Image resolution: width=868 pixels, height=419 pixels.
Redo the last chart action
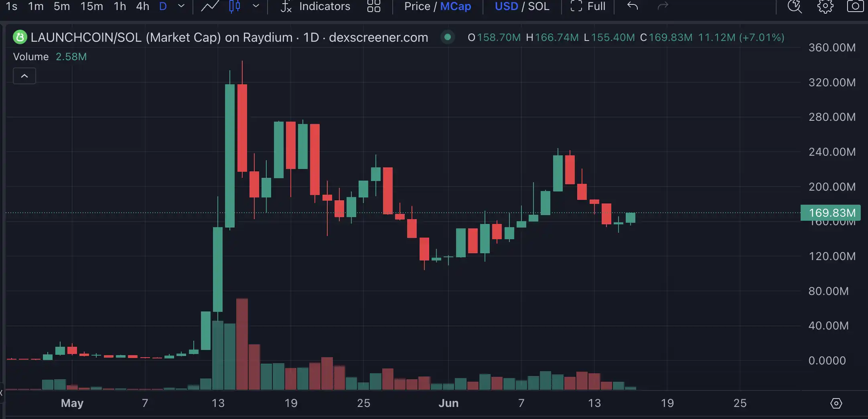tap(663, 6)
